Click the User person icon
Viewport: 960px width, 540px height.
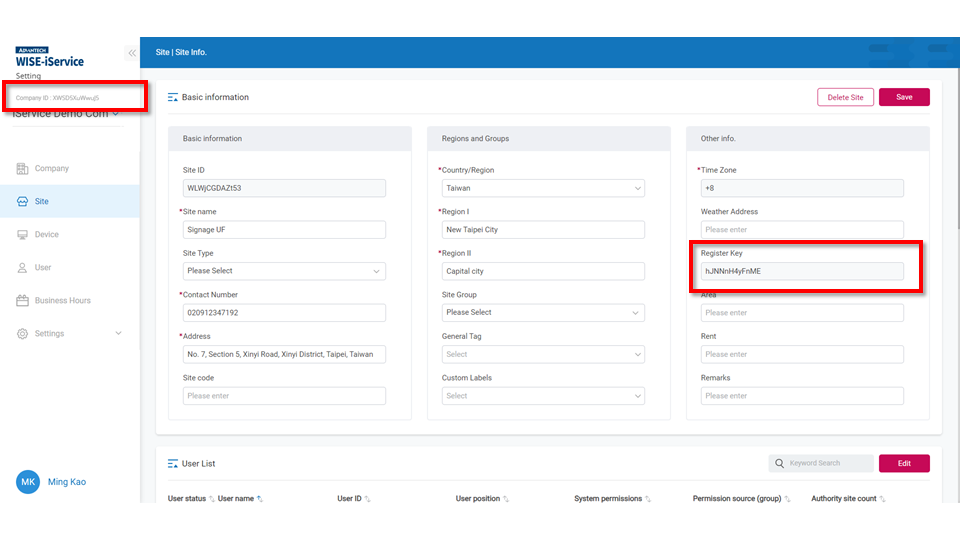pos(23,268)
